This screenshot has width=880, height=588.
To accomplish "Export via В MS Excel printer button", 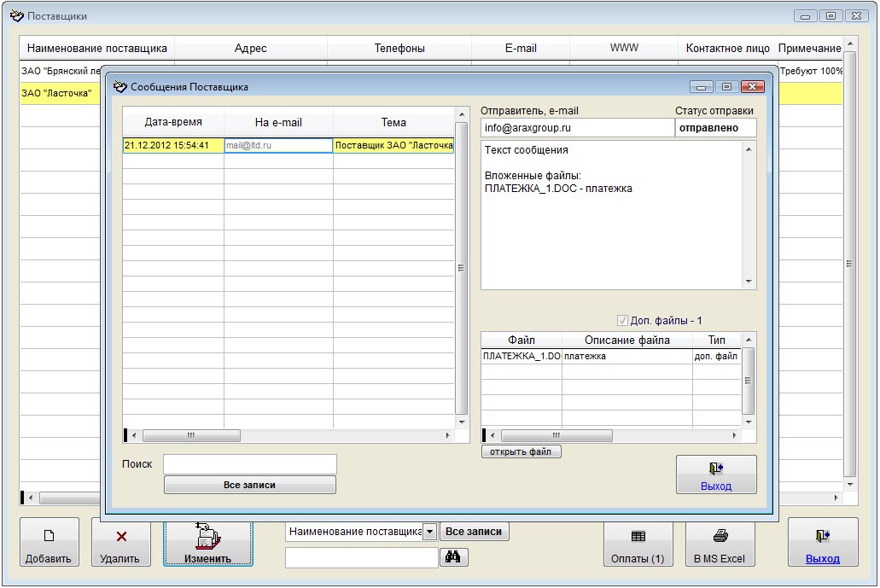I will tap(720, 542).
